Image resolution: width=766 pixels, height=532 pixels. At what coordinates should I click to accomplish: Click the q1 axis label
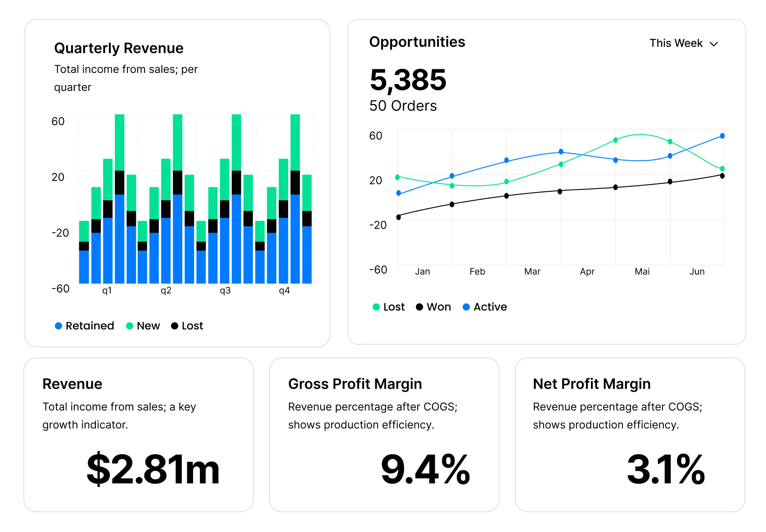point(107,290)
